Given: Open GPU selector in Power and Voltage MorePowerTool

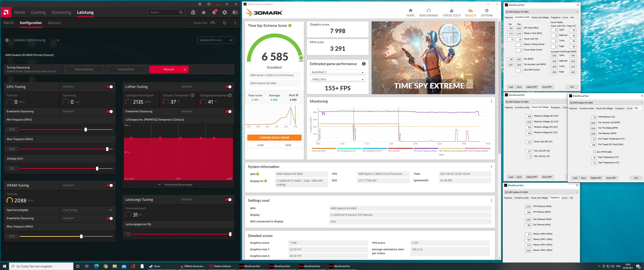Looking at the screenshot, I should (x=536, y=102).
